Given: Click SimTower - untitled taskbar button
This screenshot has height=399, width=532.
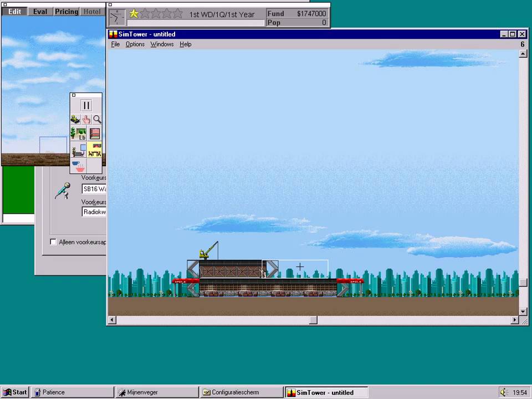Looking at the screenshot, I should pyautogui.click(x=326, y=392).
